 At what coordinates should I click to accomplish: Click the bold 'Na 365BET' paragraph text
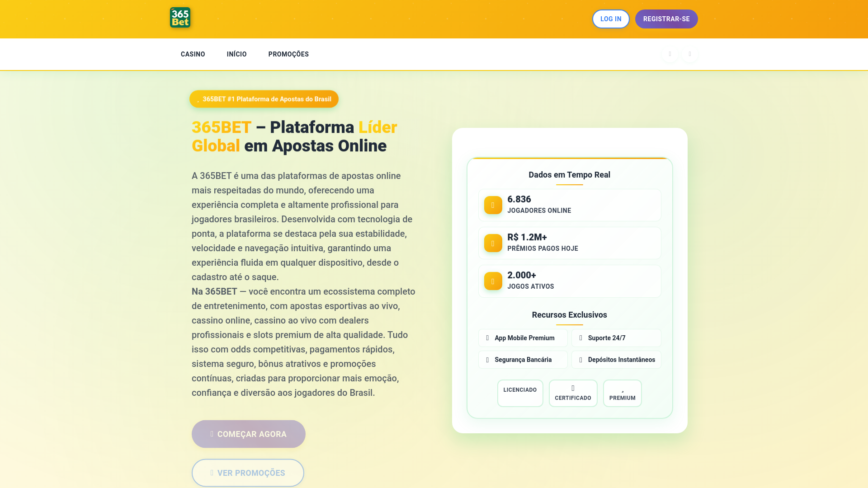pos(214,291)
